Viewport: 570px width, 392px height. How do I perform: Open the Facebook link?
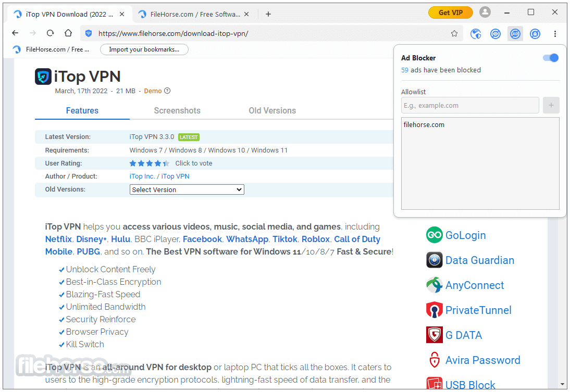tap(202, 239)
